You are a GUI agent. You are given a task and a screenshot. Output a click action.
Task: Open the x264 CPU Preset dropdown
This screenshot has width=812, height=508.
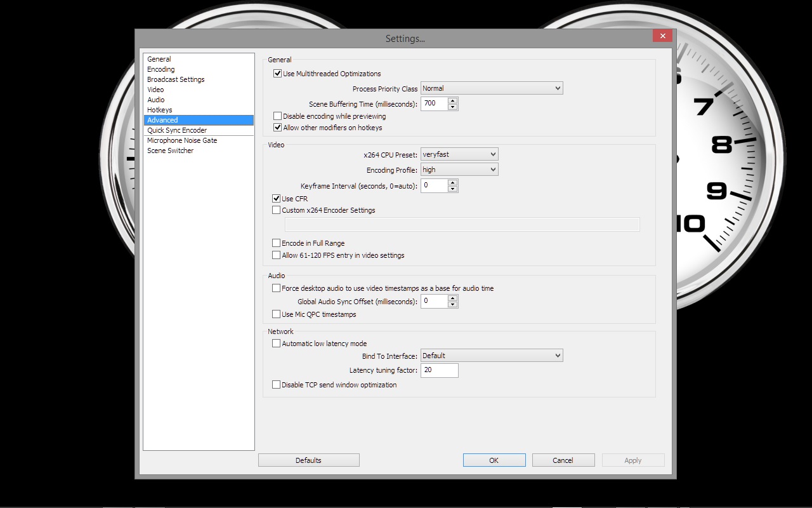[459, 154]
